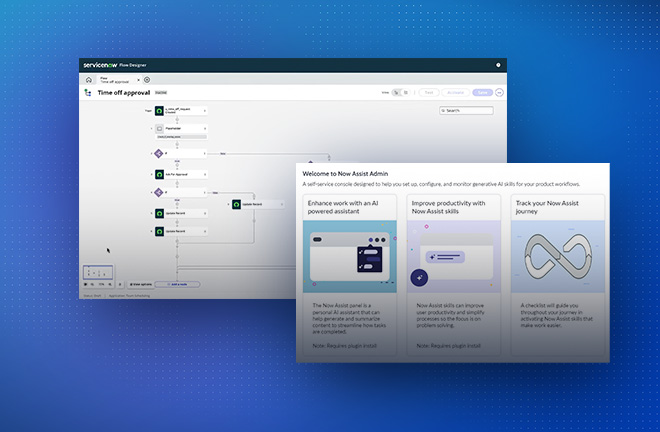Click the ServiceNow logo in the header
660x432 pixels.
click(x=100, y=65)
